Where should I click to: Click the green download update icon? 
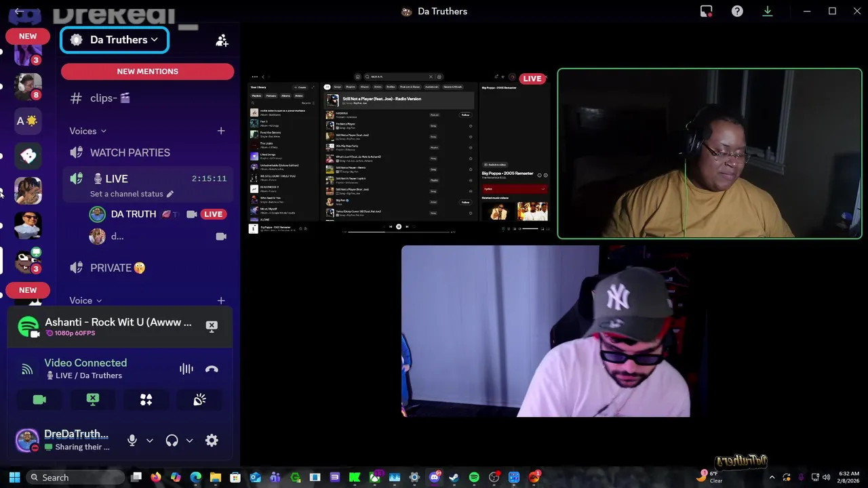pos(768,11)
